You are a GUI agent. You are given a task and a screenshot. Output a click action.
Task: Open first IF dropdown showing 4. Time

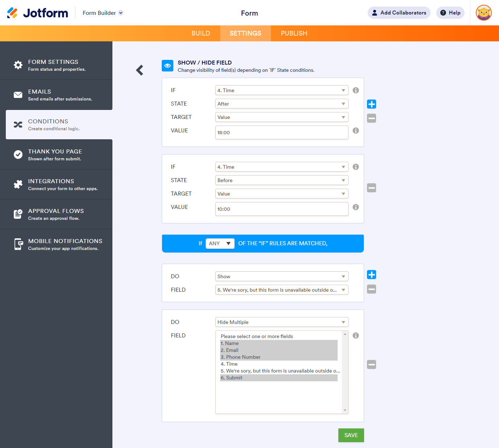[282, 90]
